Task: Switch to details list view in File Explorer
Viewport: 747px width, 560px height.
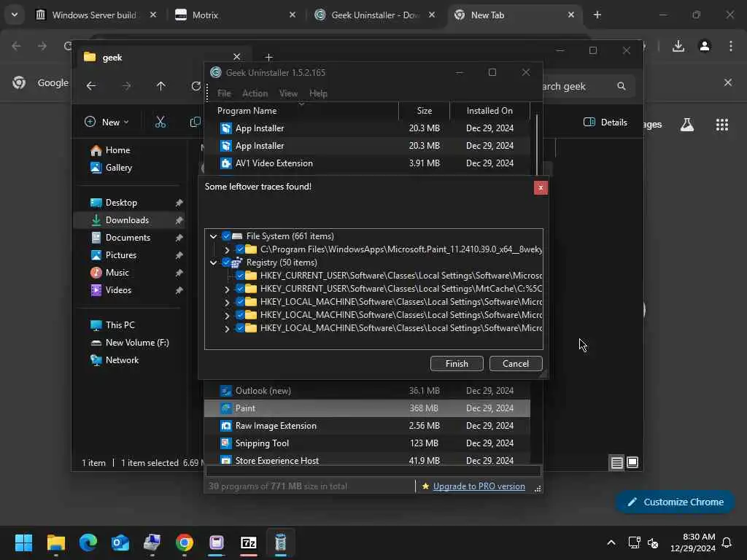Action: [x=617, y=462]
